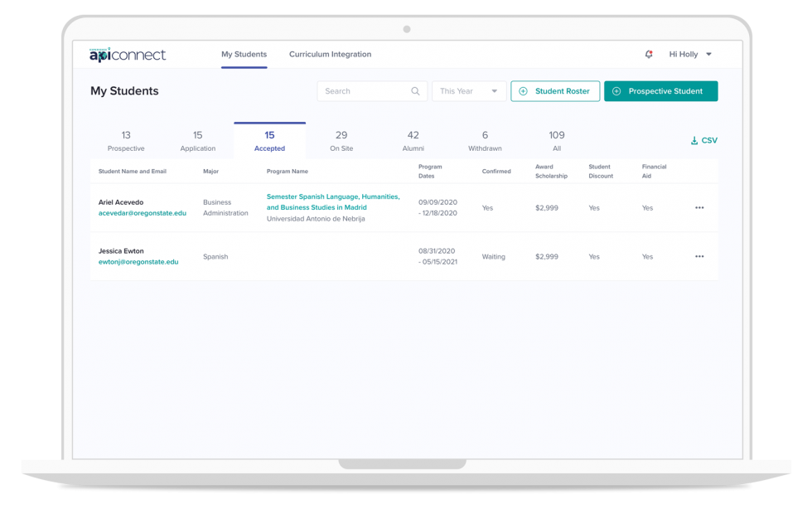Click the apiconnect logo

(128, 55)
